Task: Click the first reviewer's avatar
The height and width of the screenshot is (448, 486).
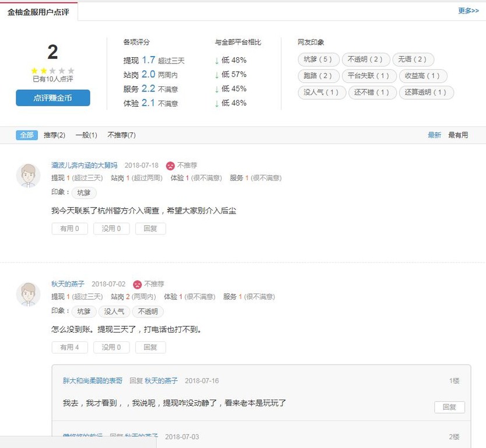Action: point(28,176)
